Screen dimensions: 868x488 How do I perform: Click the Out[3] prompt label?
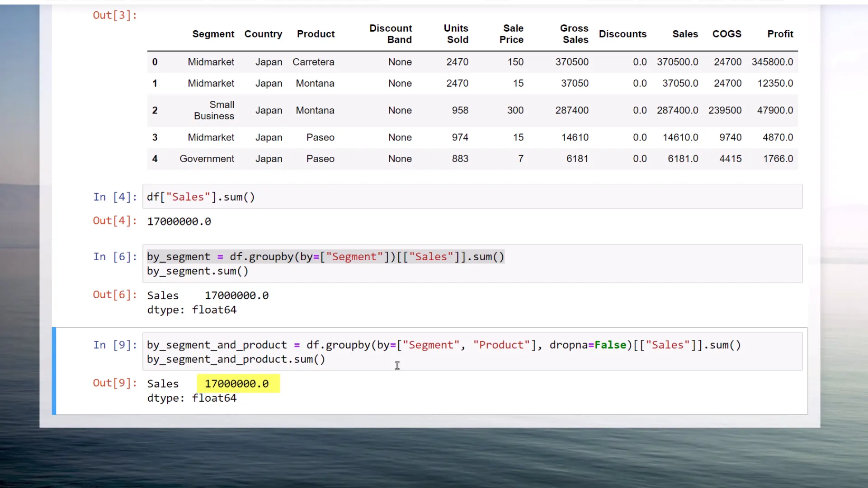coord(114,15)
